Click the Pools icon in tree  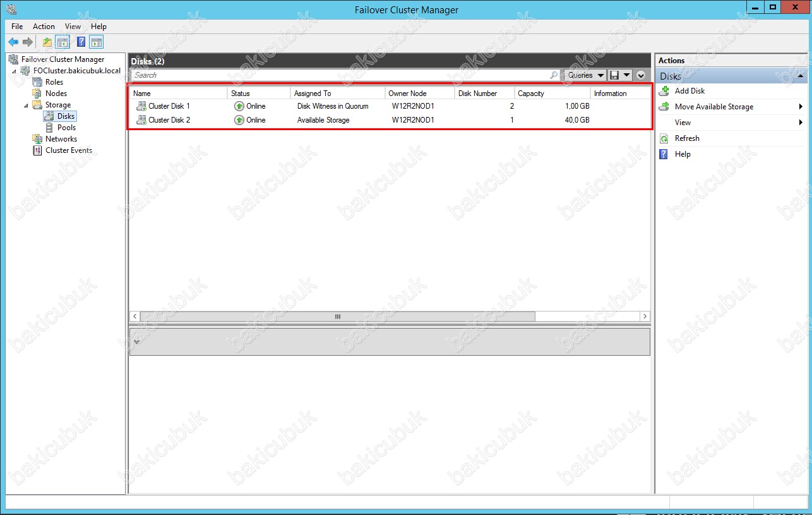coord(49,128)
